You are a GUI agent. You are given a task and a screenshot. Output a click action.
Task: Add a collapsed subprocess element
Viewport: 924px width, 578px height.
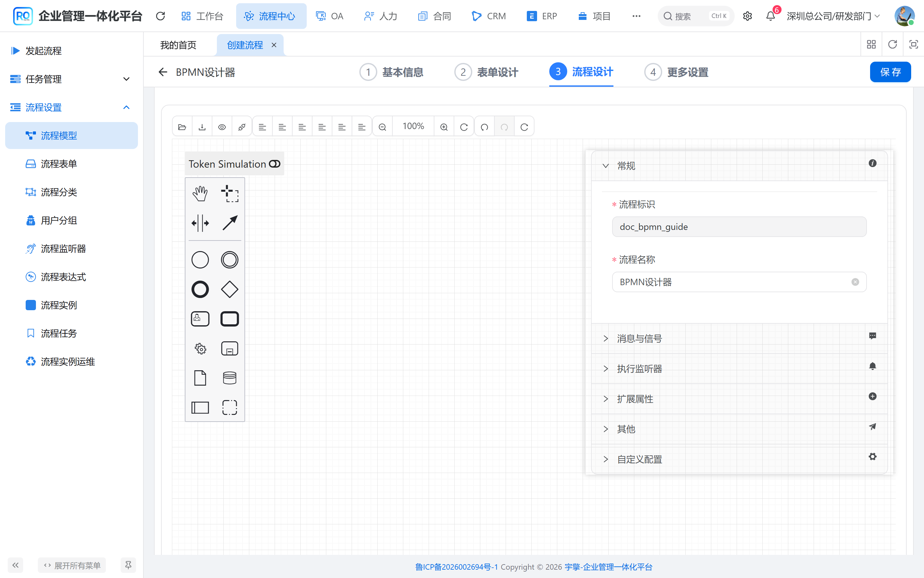229,348
